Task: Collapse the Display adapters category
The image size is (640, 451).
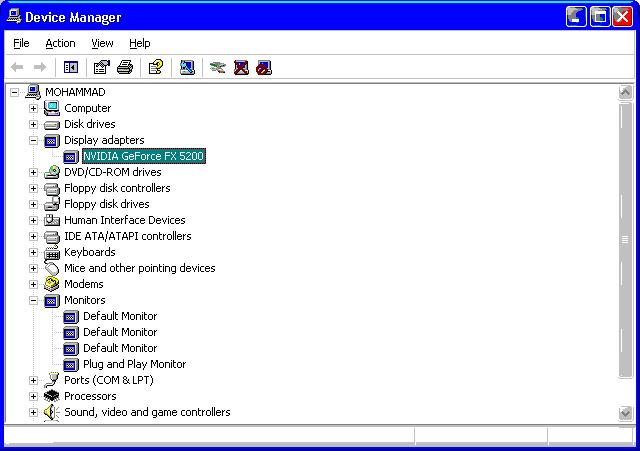Action: [x=33, y=140]
